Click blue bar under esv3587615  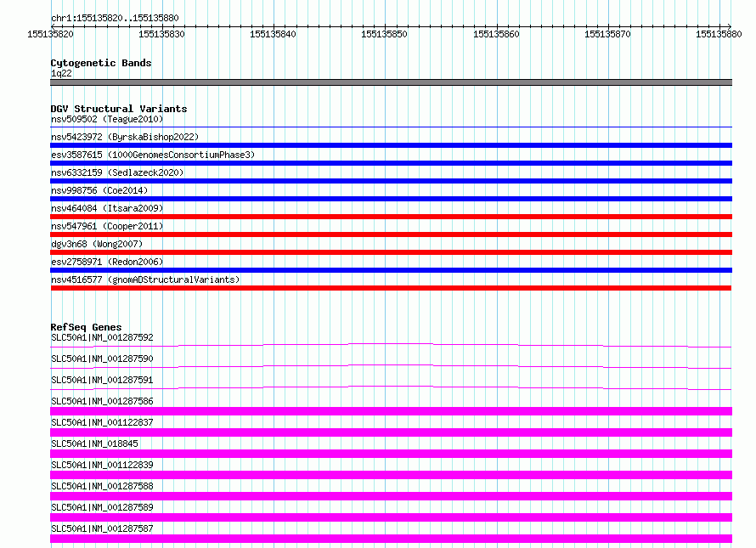[x=391, y=163]
